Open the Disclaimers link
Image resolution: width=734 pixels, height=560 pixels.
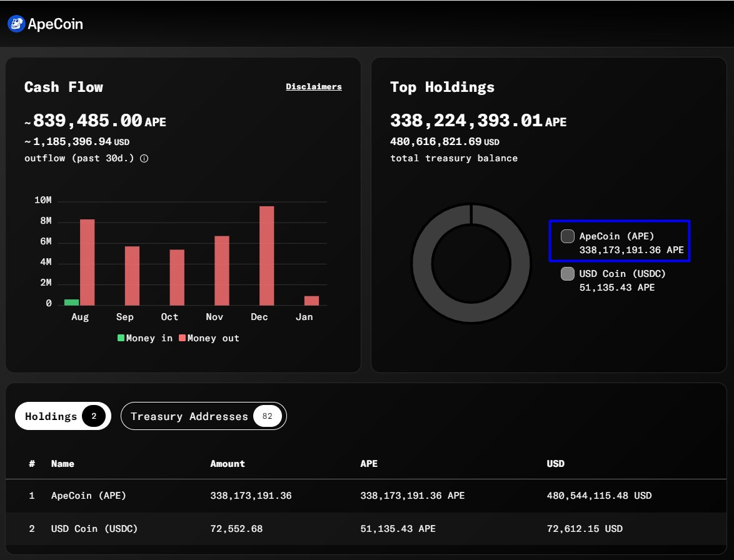coord(314,86)
